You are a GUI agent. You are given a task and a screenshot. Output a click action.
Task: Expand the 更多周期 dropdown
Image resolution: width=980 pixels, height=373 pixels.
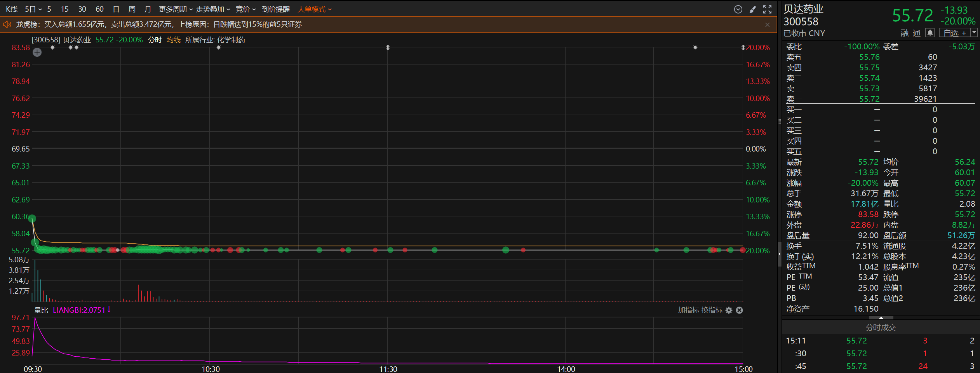176,9
